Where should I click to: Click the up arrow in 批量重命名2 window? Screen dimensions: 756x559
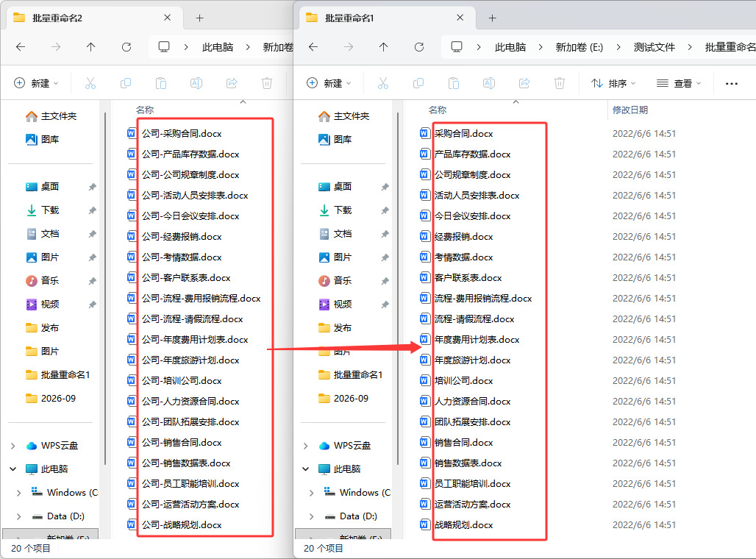click(91, 47)
